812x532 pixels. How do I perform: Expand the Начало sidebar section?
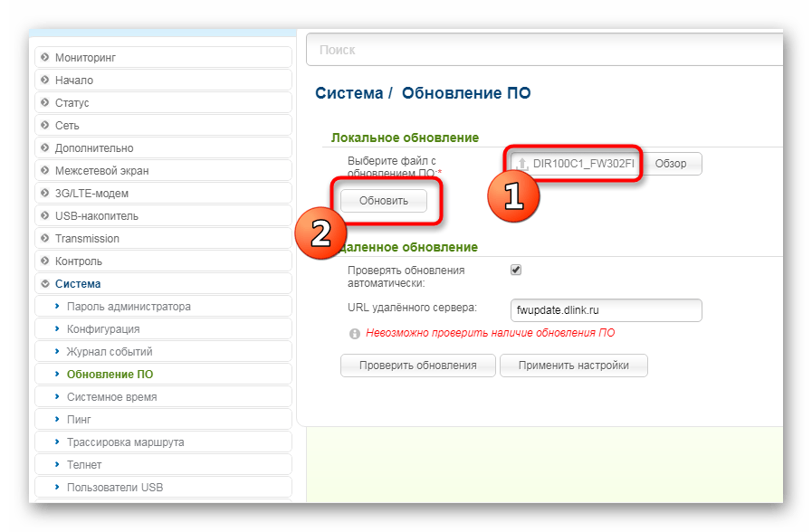point(73,81)
